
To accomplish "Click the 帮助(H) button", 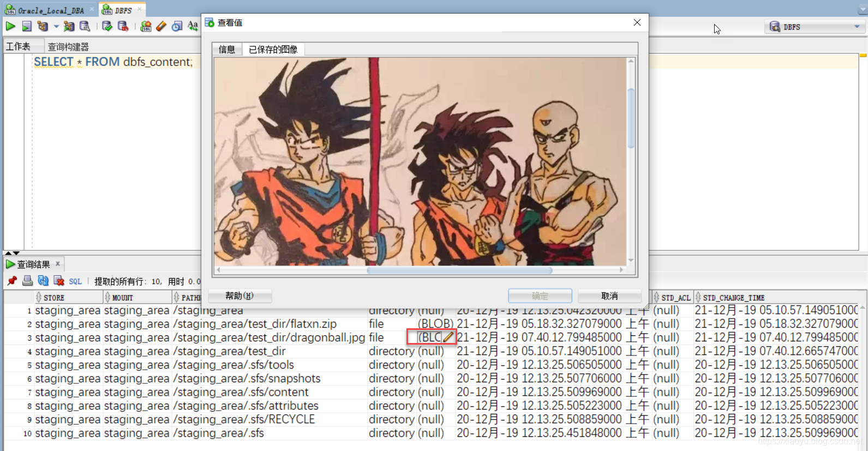I will 240,296.
